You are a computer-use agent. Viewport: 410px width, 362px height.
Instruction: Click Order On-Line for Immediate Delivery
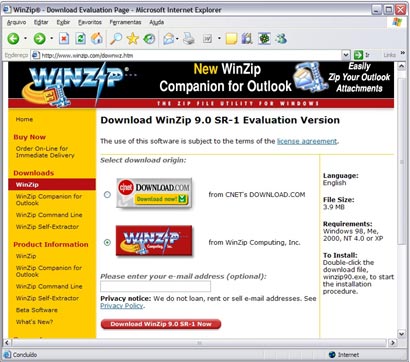[45, 152]
